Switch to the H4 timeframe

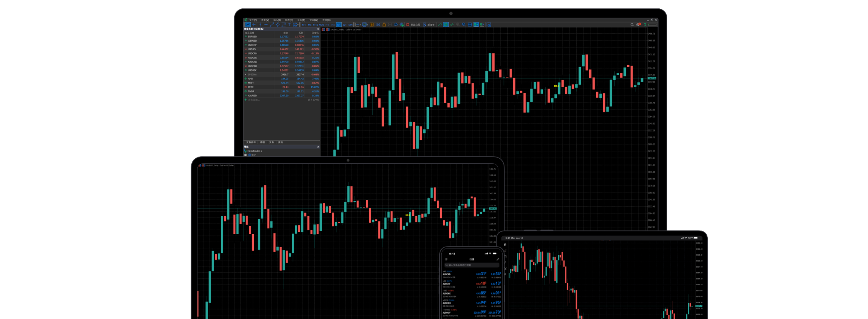[x=333, y=25]
